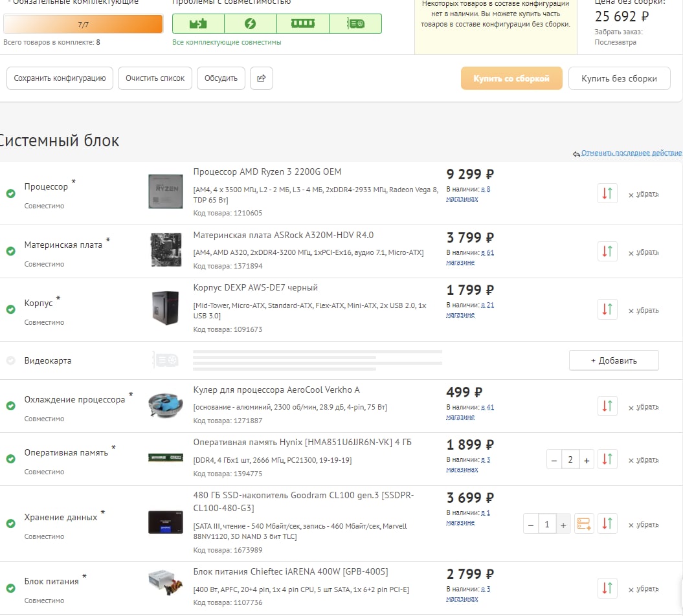Open Кулер AeroCool Verkho A title
The image size is (683, 616).
coord(276,390)
